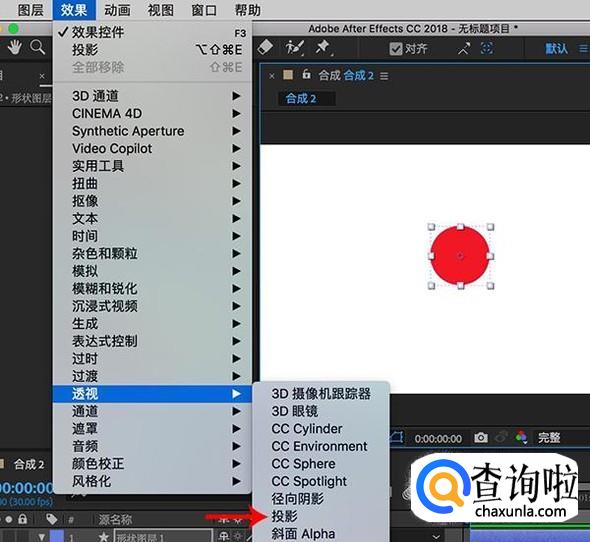Image resolution: width=590 pixels, height=542 pixels.
Task: Click the shape layer star icon
Action: (x=103, y=536)
